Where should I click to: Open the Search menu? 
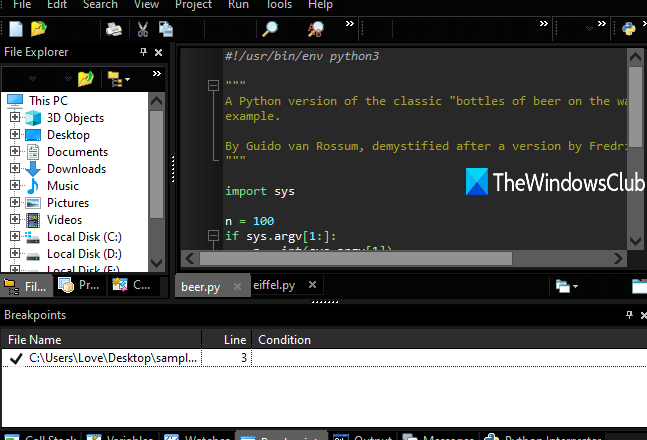[x=100, y=5]
